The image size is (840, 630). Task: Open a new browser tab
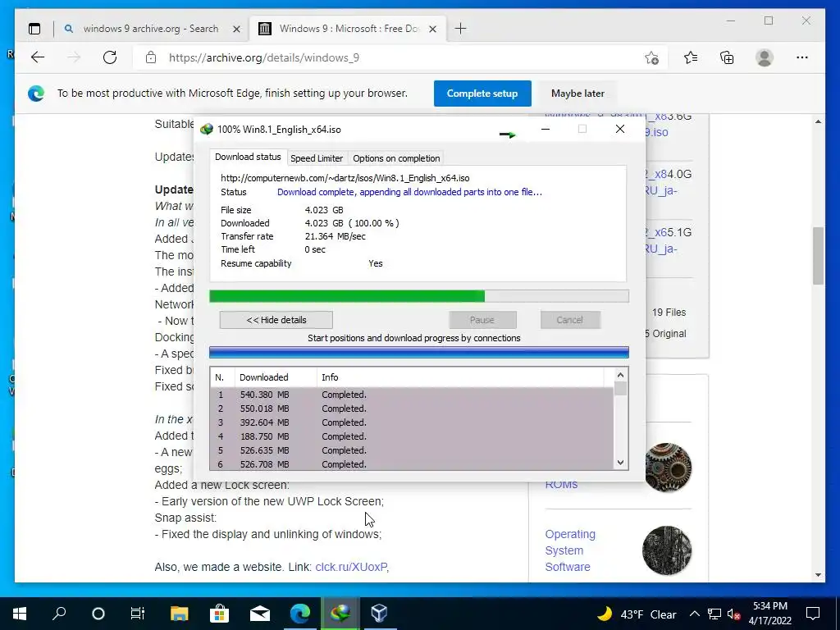pyautogui.click(x=461, y=29)
